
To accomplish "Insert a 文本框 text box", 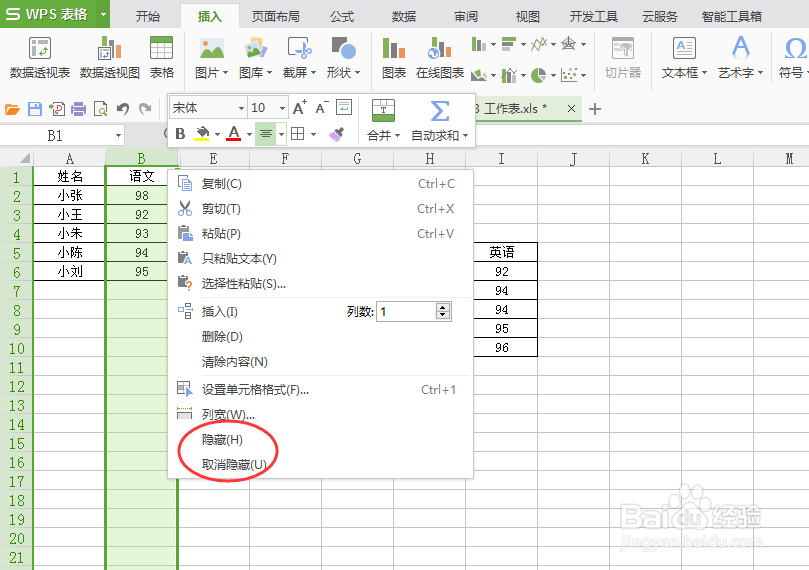I will click(x=684, y=57).
